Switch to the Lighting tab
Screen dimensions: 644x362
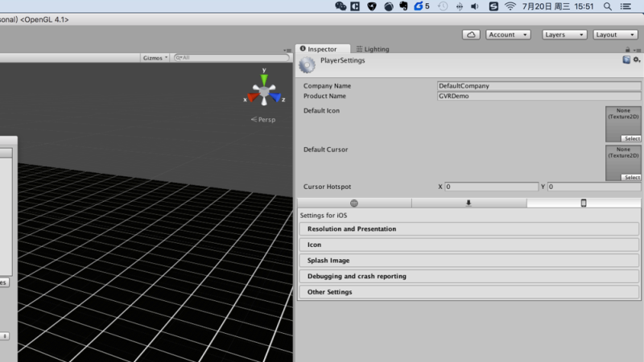click(x=373, y=49)
